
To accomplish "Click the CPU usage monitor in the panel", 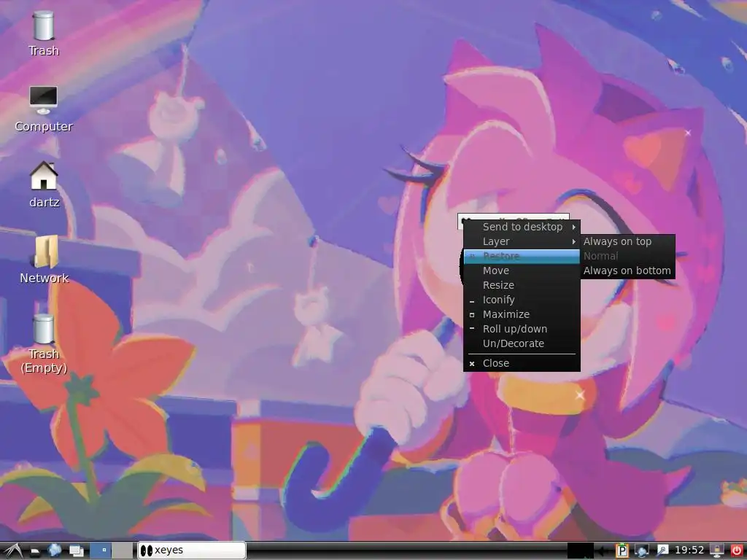I will click(x=580, y=551).
